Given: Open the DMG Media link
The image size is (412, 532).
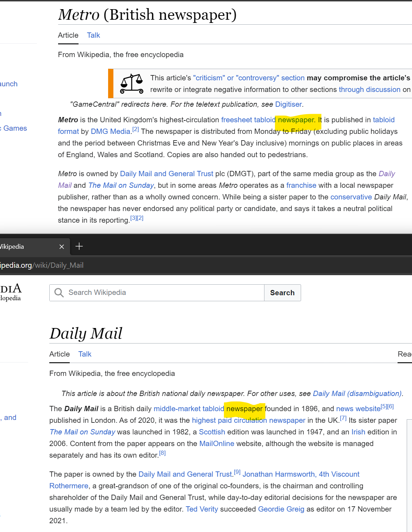Looking at the screenshot, I should pos(111,131).
